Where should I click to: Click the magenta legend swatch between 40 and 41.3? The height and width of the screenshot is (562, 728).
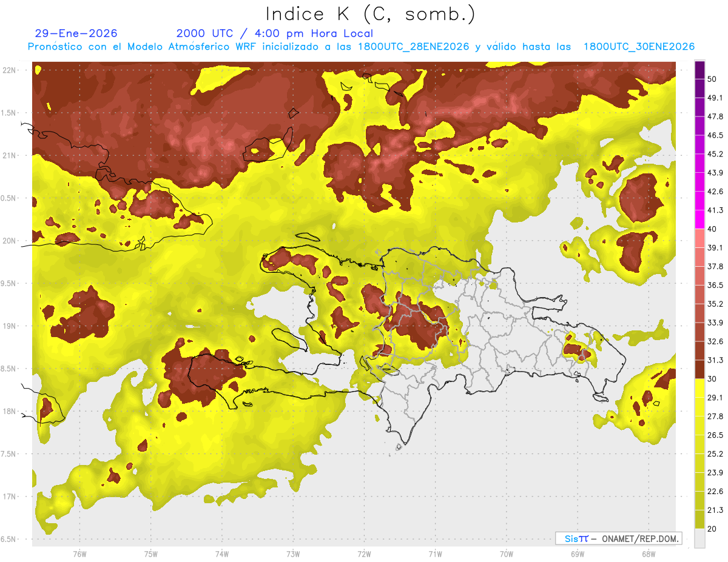click(699, 219)
